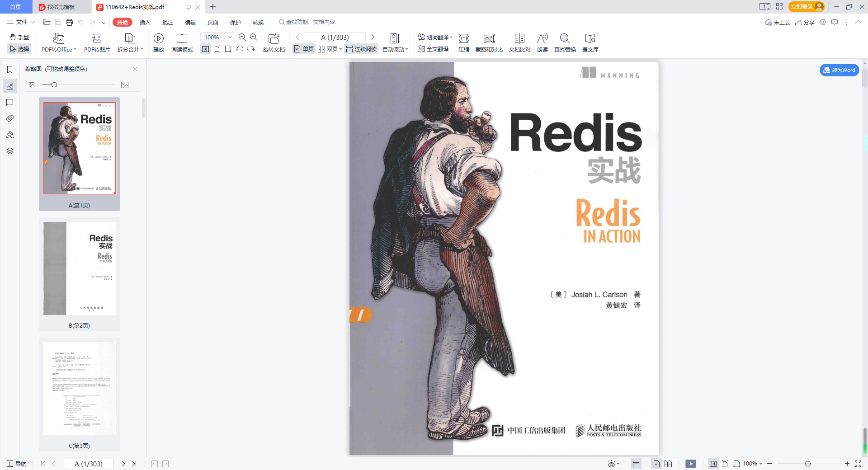Open the 自动滚动 dropdown

coord(406,50)
